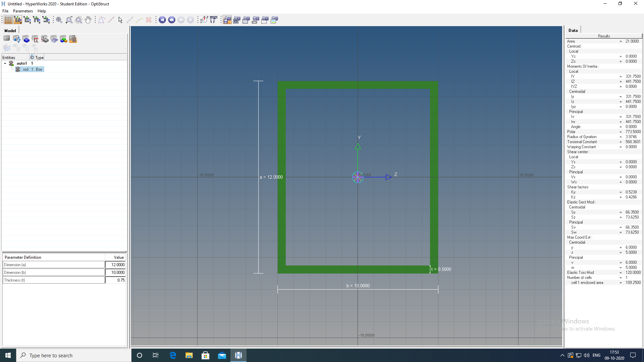Edit the Thickness (t) value field
This screenshot has width=644, height=362.
coord(115,280)
